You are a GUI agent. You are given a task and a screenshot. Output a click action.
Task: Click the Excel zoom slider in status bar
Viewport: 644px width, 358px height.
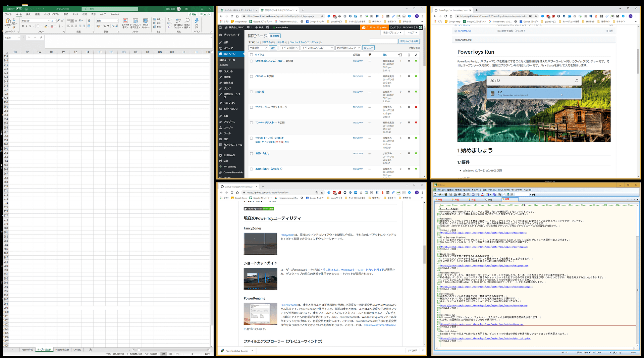click(x=192, y=354)
